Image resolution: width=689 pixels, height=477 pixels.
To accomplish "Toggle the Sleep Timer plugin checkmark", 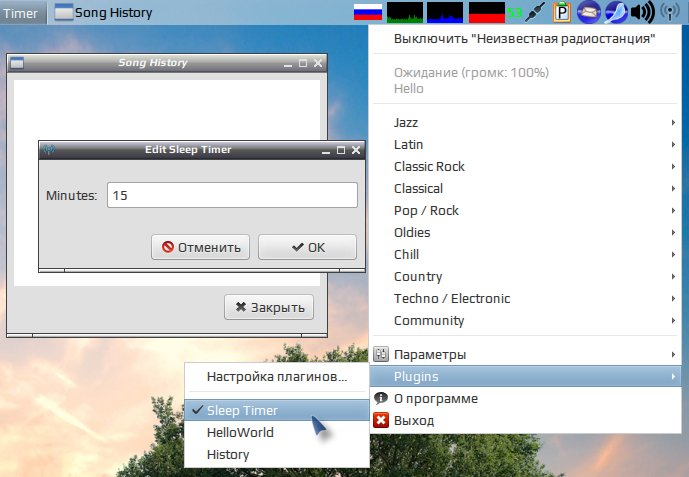I will tap(198, 410).
